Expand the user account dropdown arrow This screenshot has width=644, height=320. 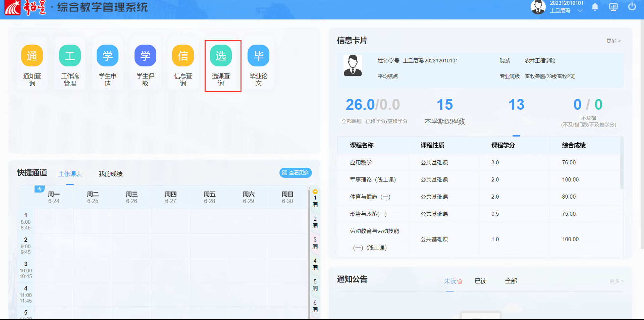point(580,11)
